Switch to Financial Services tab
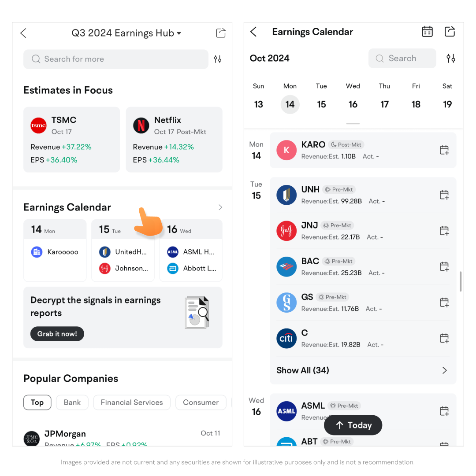This screenshot has height=476, width=476. click(132, 402)
